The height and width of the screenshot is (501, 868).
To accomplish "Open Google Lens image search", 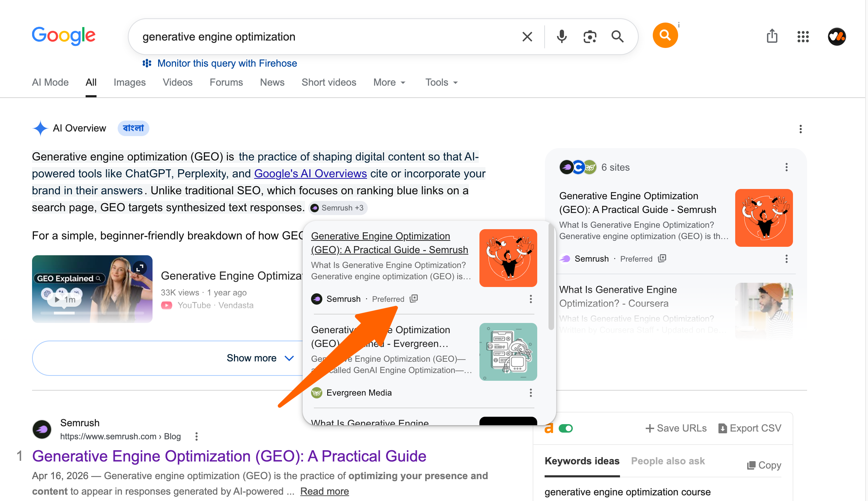I will click(590, 37).
